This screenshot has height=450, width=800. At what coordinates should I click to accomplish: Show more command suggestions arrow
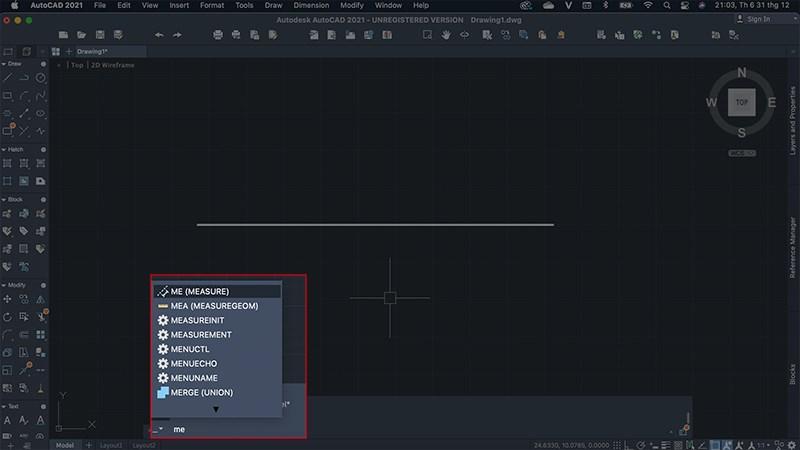tap(216, 409)
